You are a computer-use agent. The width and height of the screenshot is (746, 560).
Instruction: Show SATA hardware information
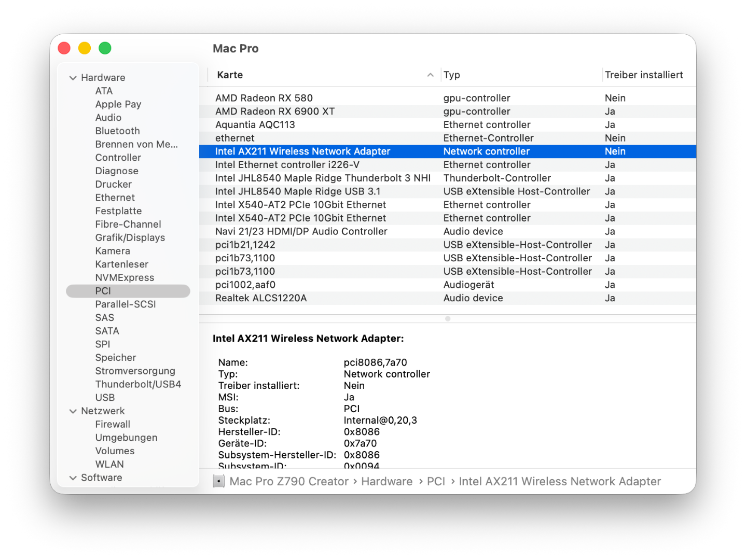(107, 331)
